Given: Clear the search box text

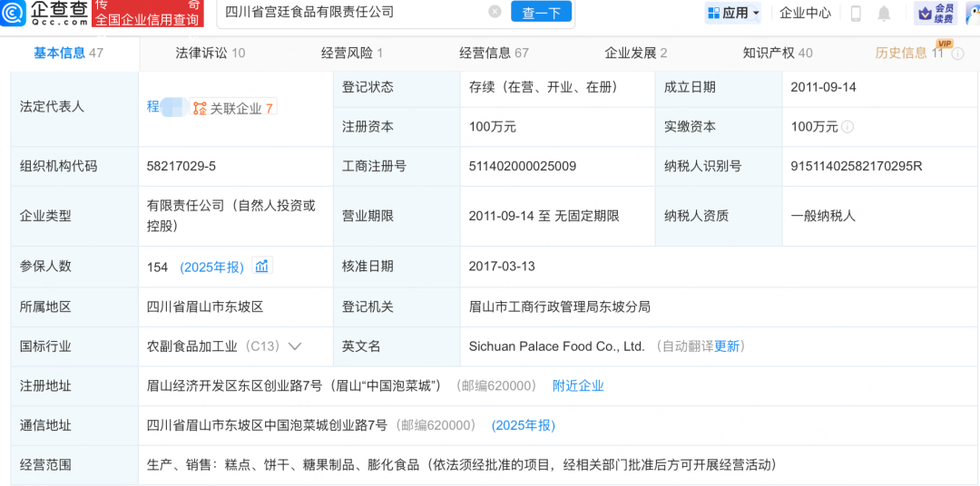Looking at the screenshot, I should tap(495, 12).
